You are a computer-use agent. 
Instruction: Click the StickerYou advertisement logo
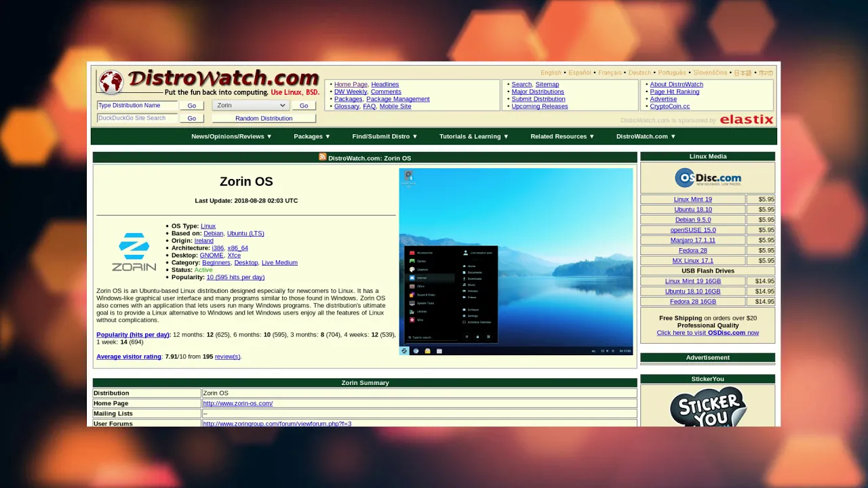708,407
